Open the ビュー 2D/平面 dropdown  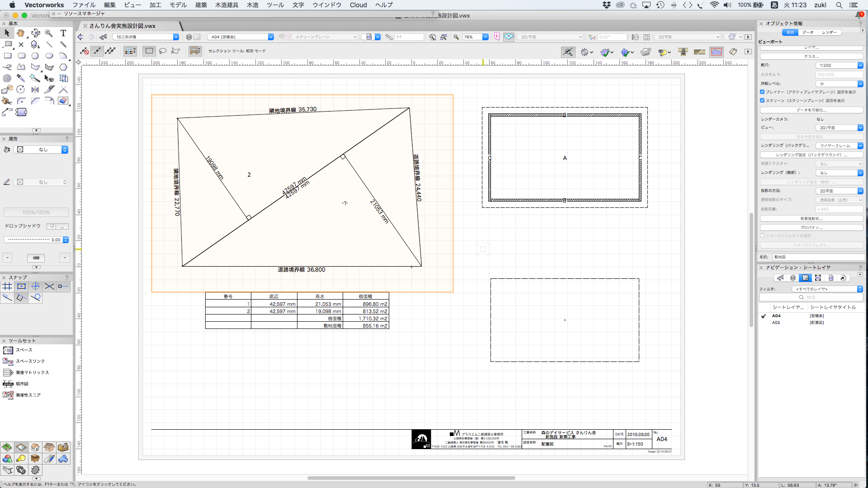click(x=840, y=127)
